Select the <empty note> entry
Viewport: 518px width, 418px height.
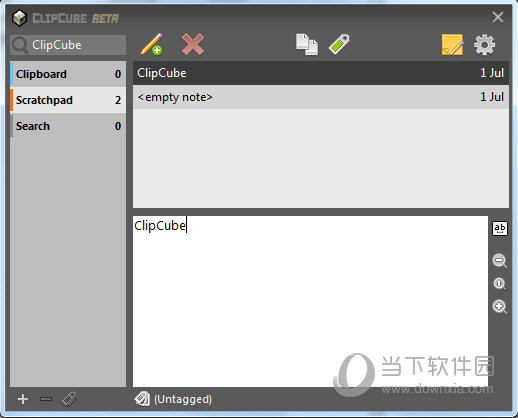(x=321, y=97)
